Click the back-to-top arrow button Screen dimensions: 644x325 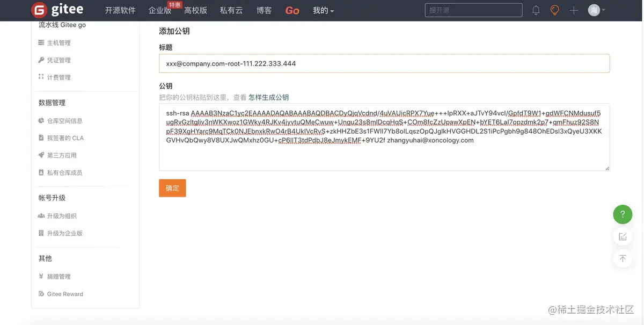(x=623, y=258)
